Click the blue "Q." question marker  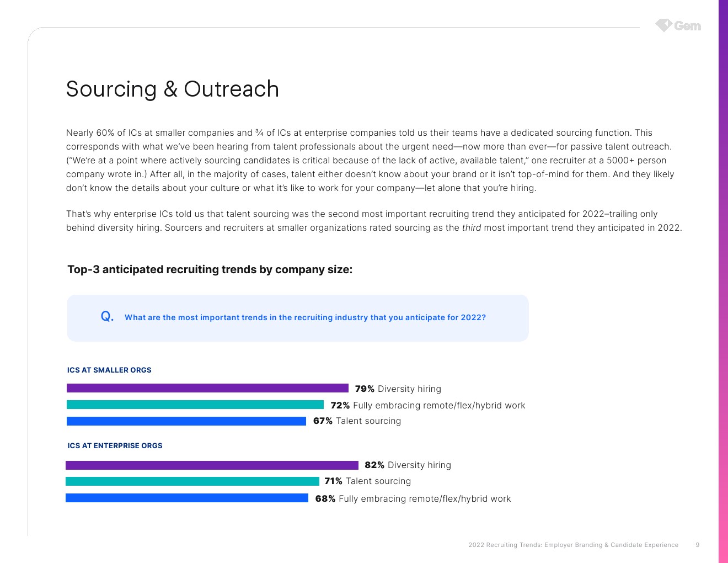point(107,316)
